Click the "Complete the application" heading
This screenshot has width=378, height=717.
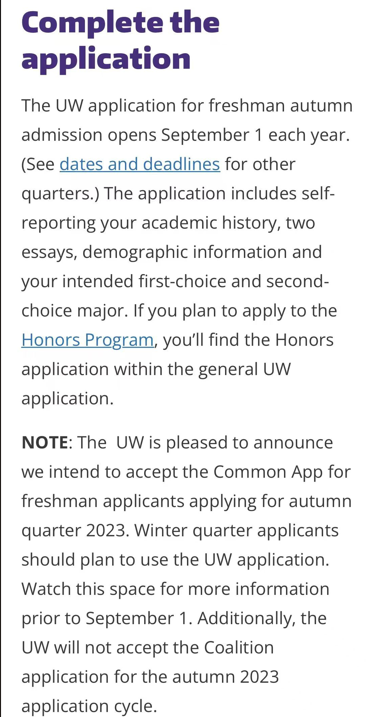(x=121, y=39)
